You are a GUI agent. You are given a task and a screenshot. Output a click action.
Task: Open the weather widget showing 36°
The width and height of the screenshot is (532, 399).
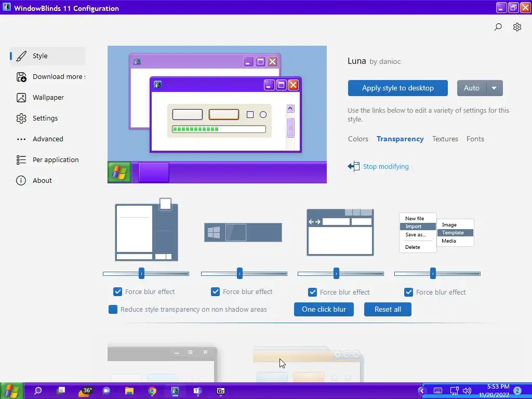pos(85,391)
